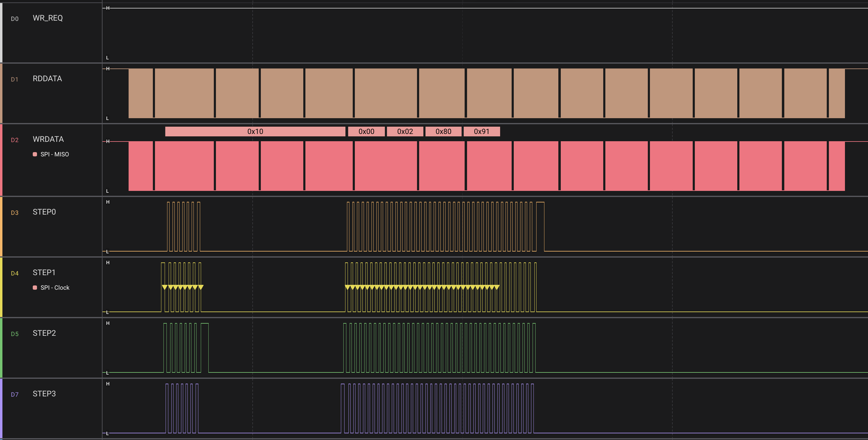Image resolution: width=868 pixels, height=440 pixels.
Task: Click the D5 channel index
Action: point(15,334)
